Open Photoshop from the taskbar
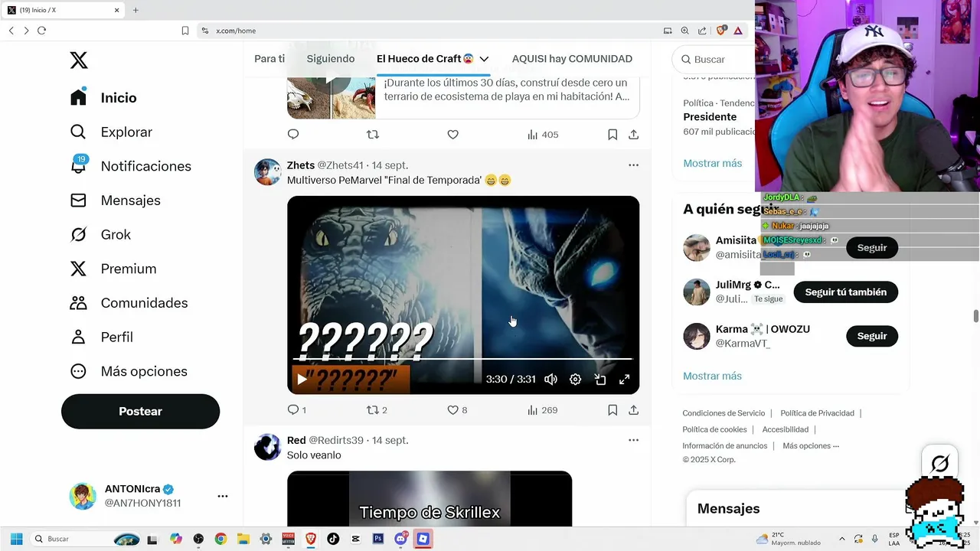 pyautogui.click(x=377, y=539)
